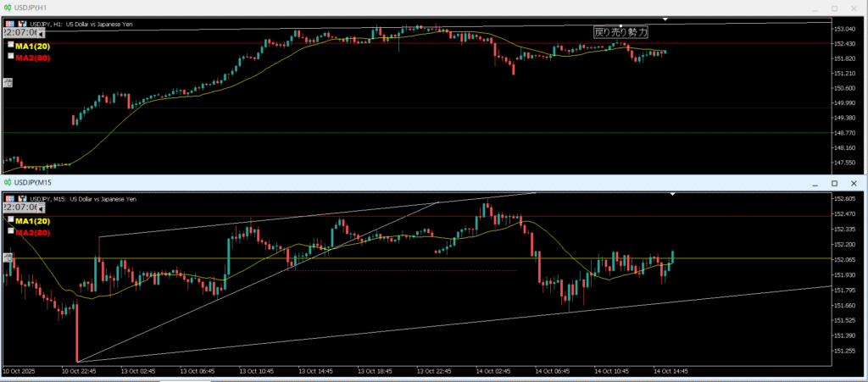The width and height of the screenshot is (868, 382).
Task: Click price 147.550 on H1 price scale
Action: [847, 163]
